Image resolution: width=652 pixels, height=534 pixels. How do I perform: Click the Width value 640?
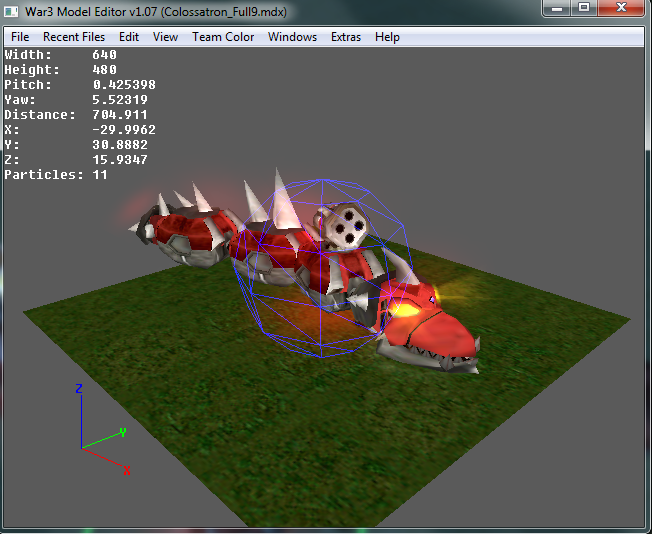(x=104, y=54)
